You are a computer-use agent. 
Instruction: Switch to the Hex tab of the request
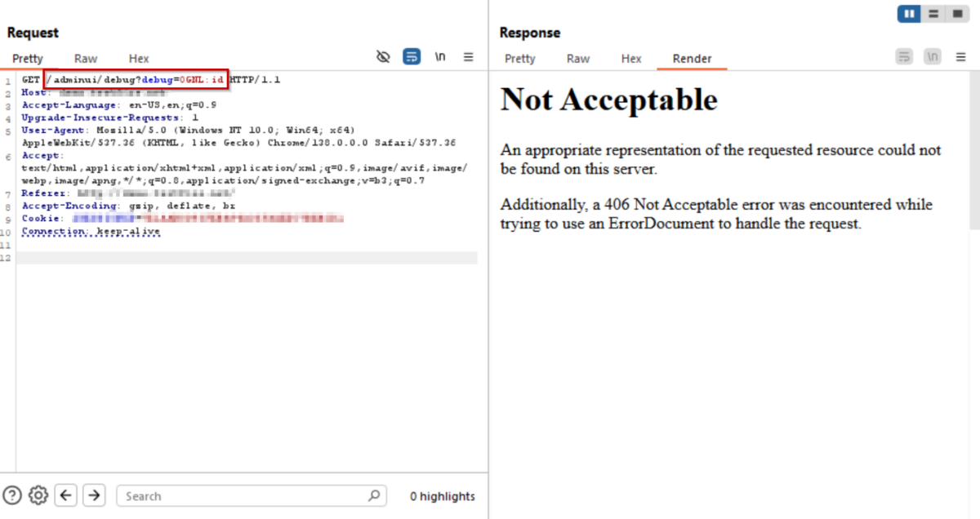138,58
